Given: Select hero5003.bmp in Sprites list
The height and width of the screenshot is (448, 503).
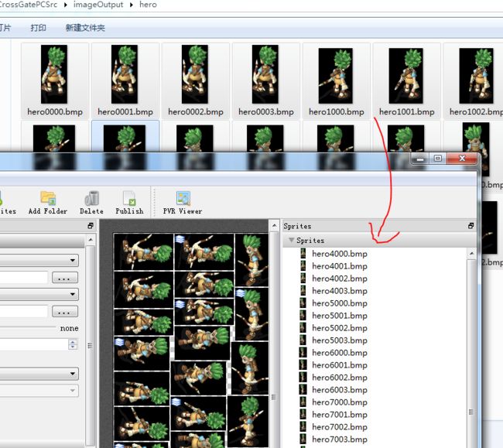Looking at the screenshot, I should pyautogui.click(x=340, y=340).
